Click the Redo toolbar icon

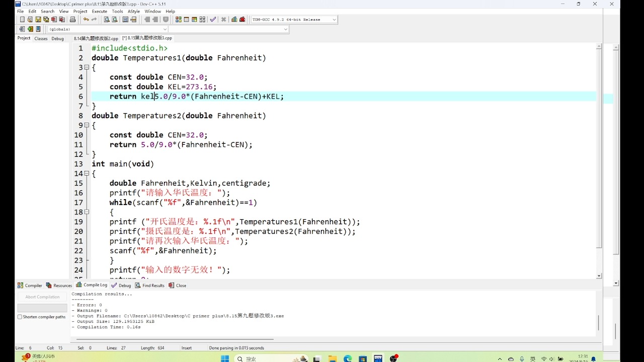pyautogui.click(x=94, y=20)
